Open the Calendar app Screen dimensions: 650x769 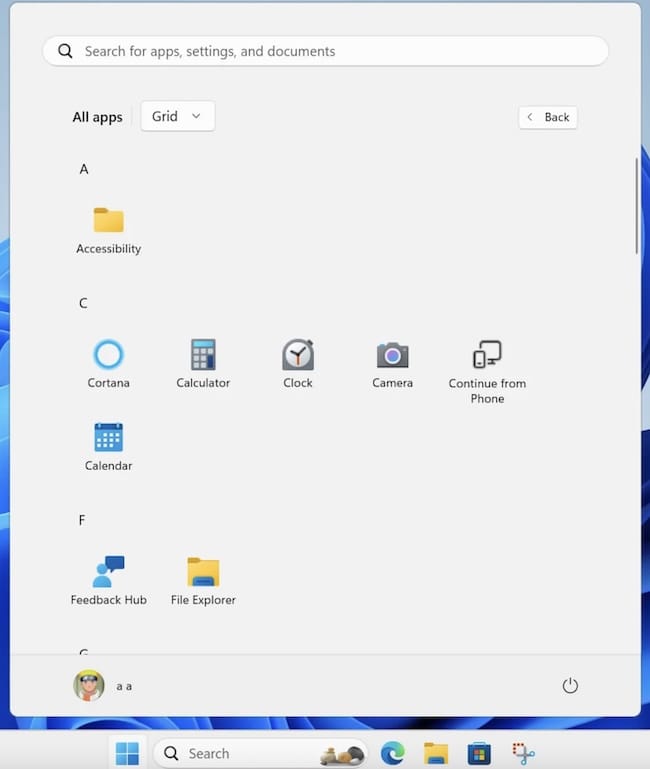click(x=108, y=446)
